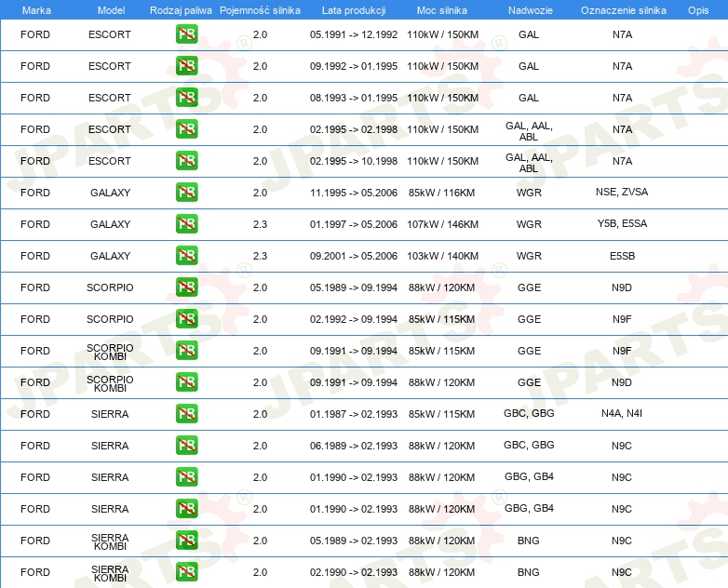Select date cell 01.1997 -> 05.2006

click(354, 223)
